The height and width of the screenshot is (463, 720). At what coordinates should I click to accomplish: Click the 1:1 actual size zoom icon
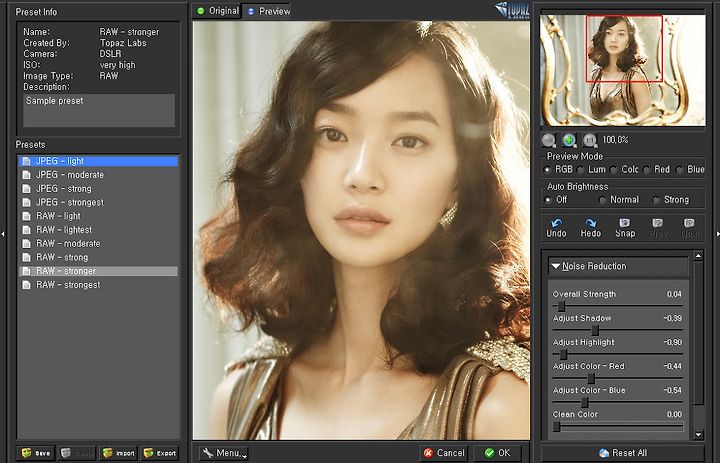(590, 140)
